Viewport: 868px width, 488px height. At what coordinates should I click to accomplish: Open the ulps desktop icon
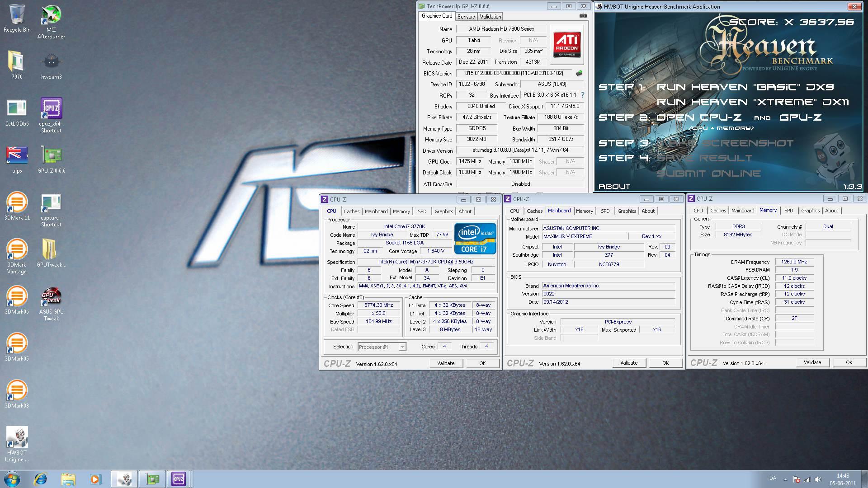click(17, 160)
